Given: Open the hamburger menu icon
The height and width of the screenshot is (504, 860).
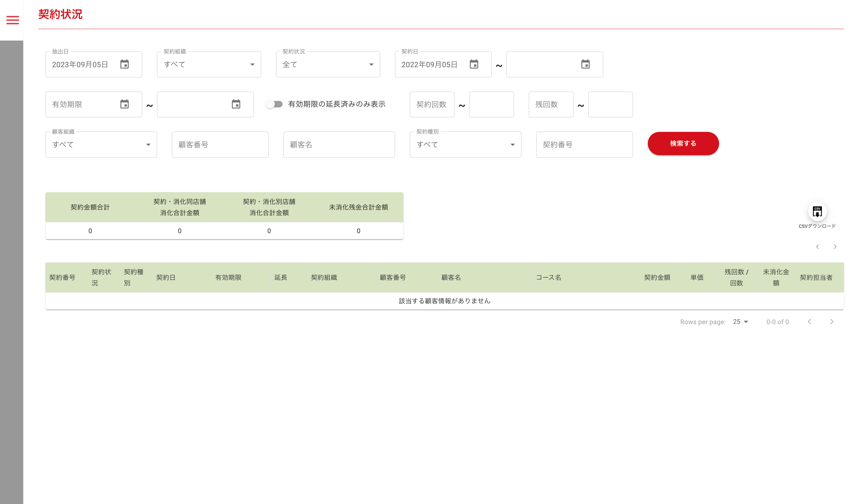Looking at the screenshot, I should coord(13,20).
